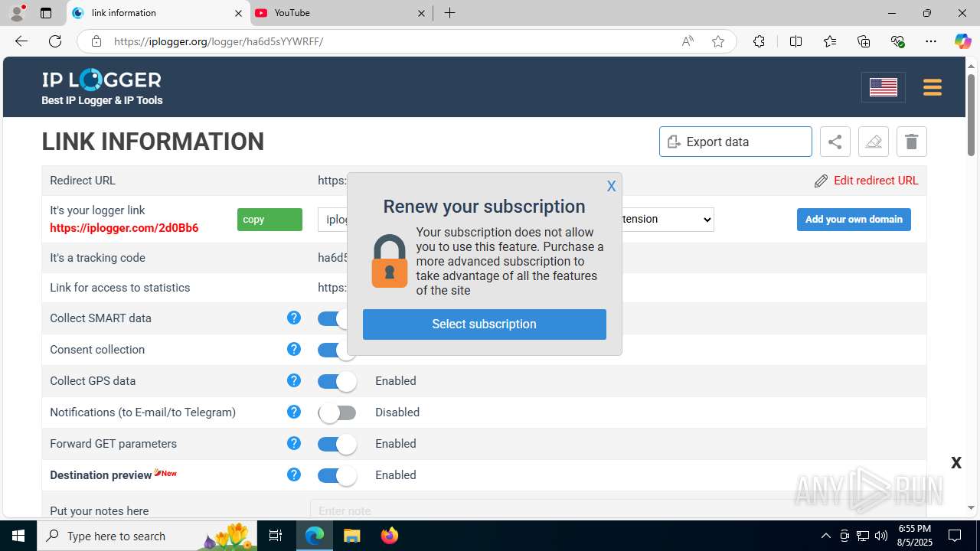Open help for Destination preview
980x551 pixels.
(x=293, y=474)
